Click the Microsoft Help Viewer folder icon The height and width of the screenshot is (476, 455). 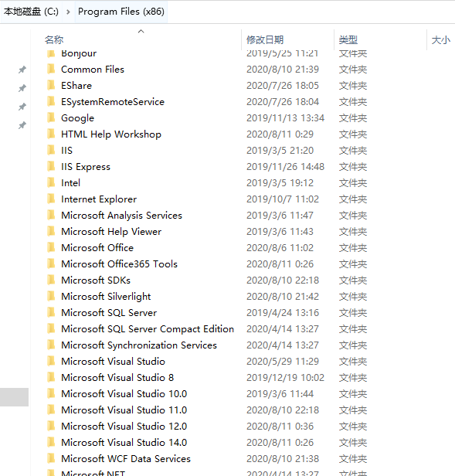51,231
